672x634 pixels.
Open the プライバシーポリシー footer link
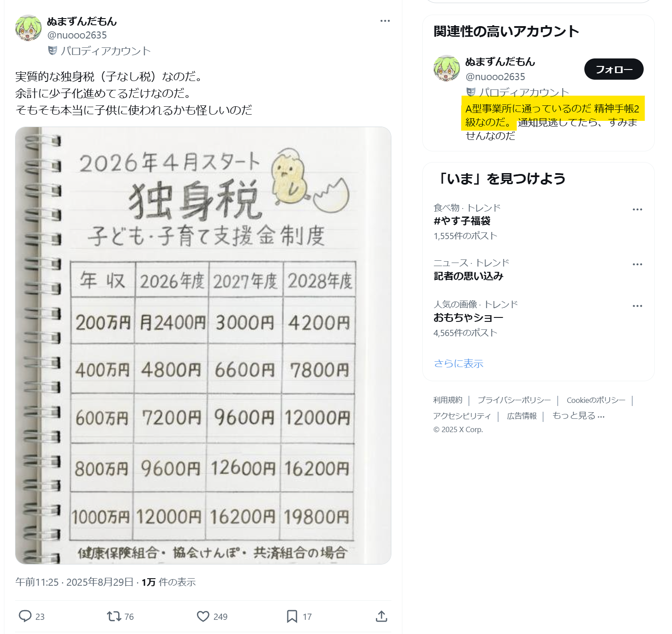click(514, 400)
